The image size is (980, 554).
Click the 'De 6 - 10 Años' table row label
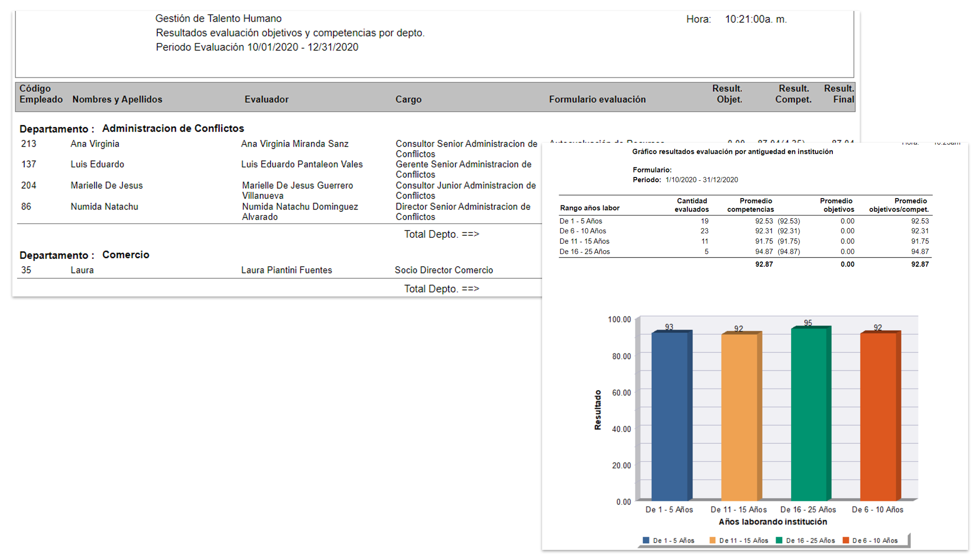(583, 231)
